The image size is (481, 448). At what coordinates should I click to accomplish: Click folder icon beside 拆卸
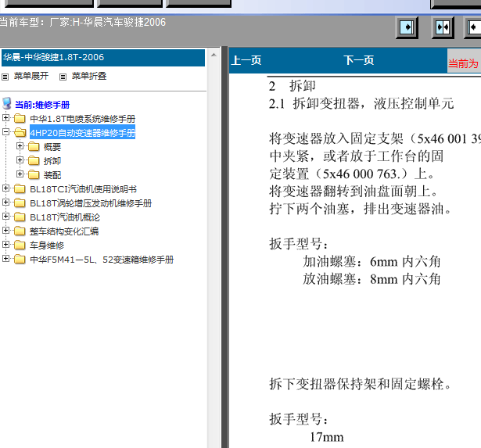pos(34,161)
